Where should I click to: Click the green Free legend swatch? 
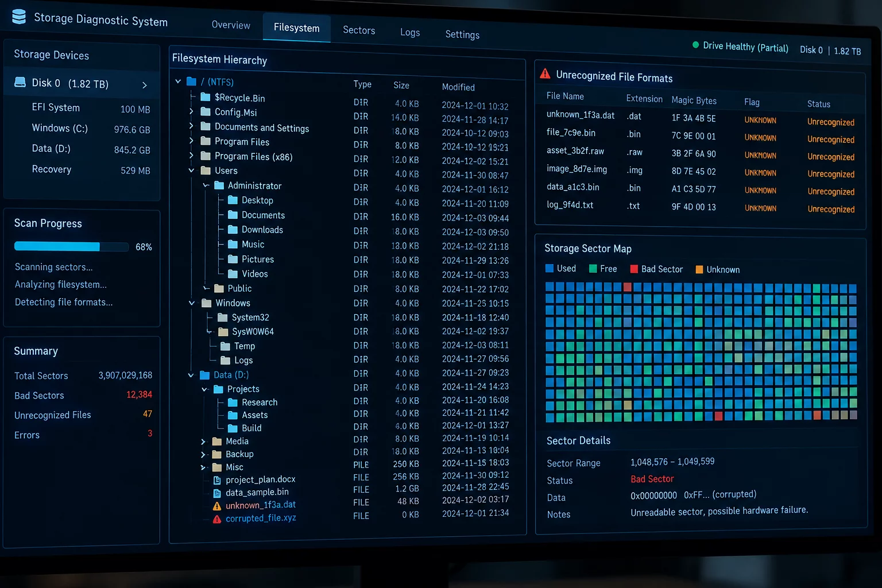point(593,269)
